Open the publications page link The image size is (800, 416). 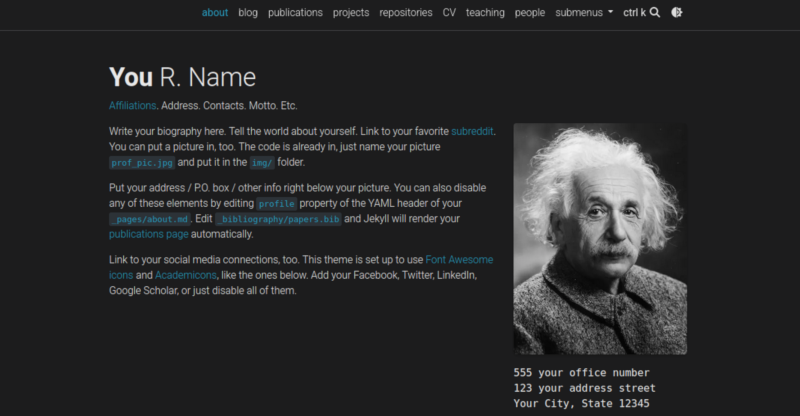point(148,234)
